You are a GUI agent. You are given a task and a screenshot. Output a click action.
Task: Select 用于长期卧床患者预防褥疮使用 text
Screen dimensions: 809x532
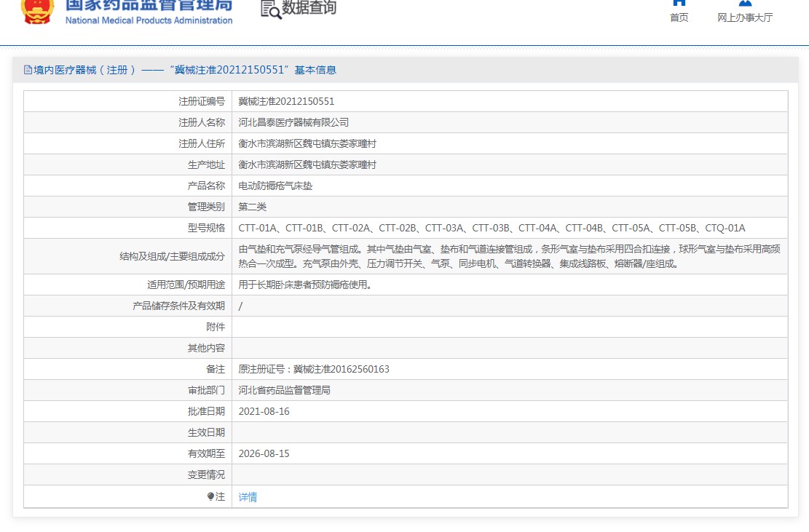coord(305,285)
